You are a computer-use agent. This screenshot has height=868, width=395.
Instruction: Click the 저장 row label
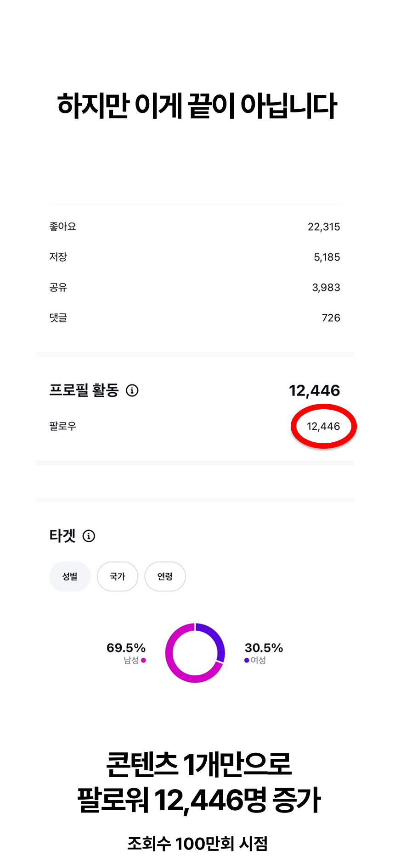point(58,257)
